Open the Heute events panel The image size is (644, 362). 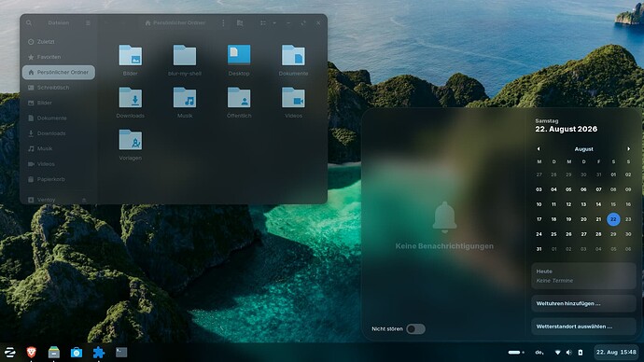(583, 276)
